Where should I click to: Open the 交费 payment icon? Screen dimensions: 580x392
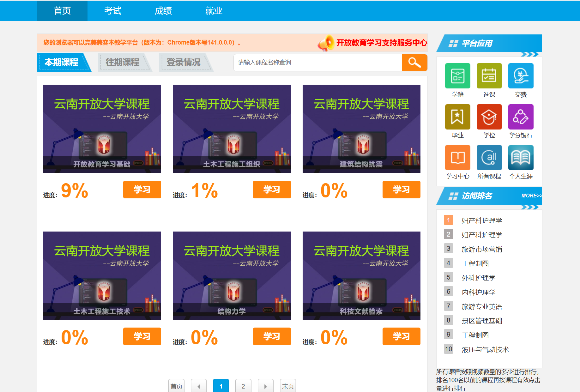coord(521,76)
